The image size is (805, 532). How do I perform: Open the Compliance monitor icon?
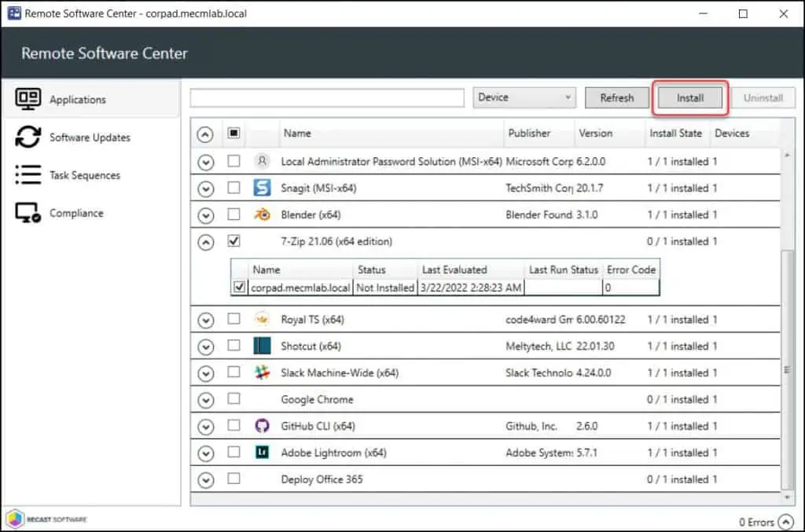pyautogui.click(x=28, y=213)
